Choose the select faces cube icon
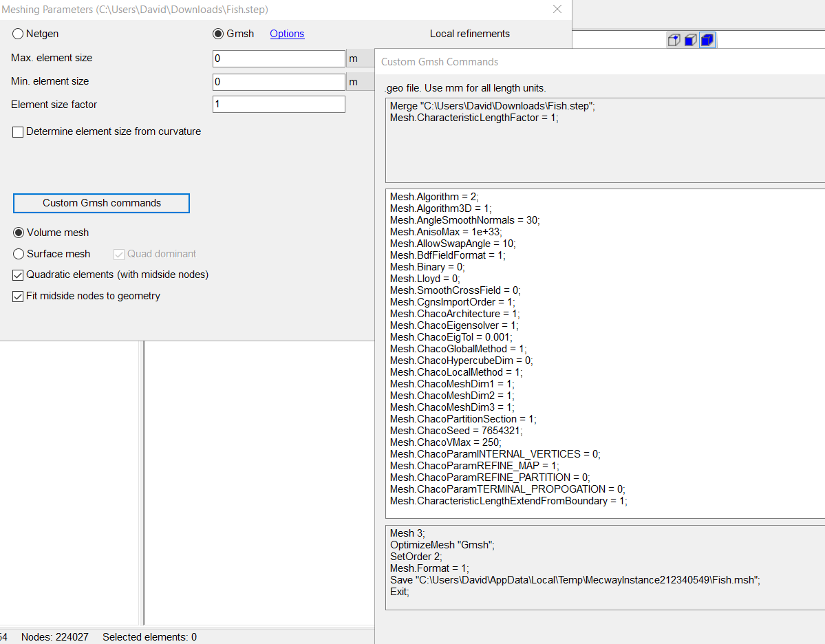The width and height of the screenshot is (825, 644). tap(691, 40)
